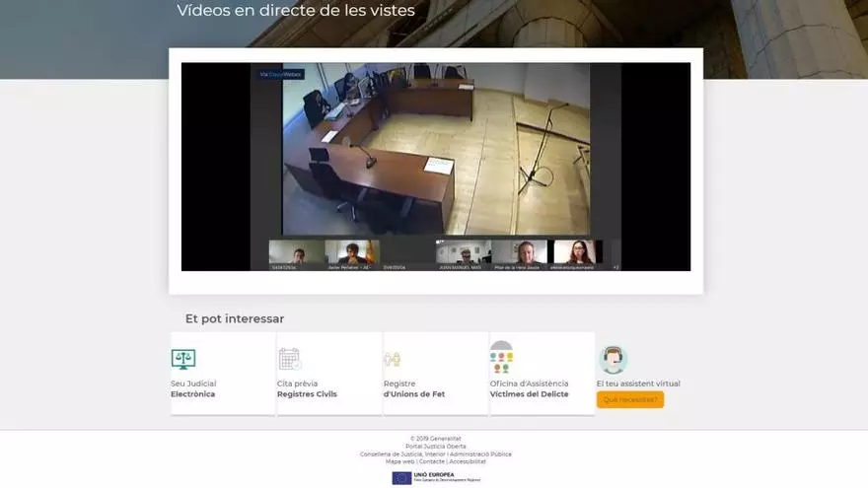Image resolution: width=868 pixels, height=488 pixels.
Task: Click the Webex label in the video
Action: tap(281, 74)
